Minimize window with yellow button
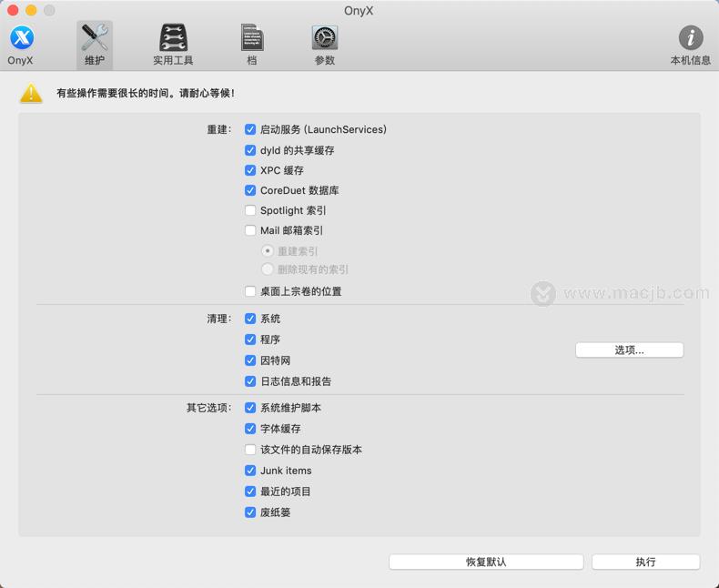This screenshot has width=719, height=588. 31,10
